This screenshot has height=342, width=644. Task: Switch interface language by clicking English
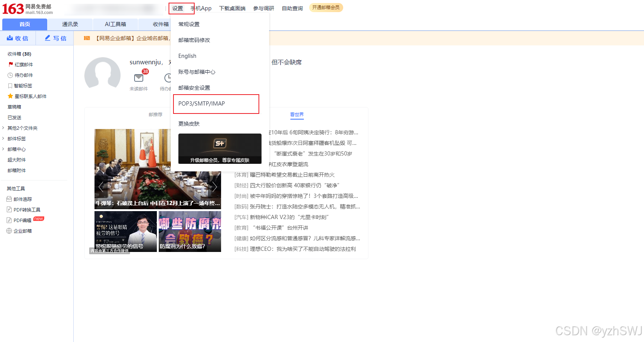tap(187, 56)
